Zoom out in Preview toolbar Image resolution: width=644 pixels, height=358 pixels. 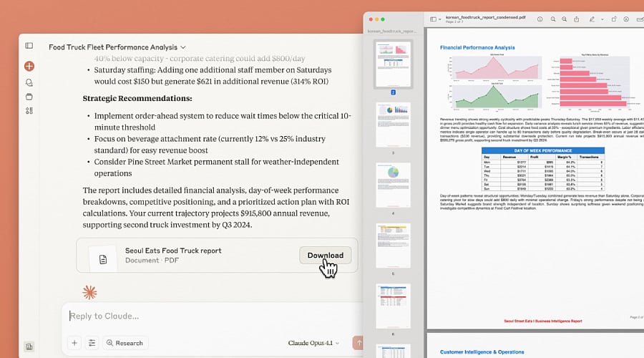click(553, 19)
